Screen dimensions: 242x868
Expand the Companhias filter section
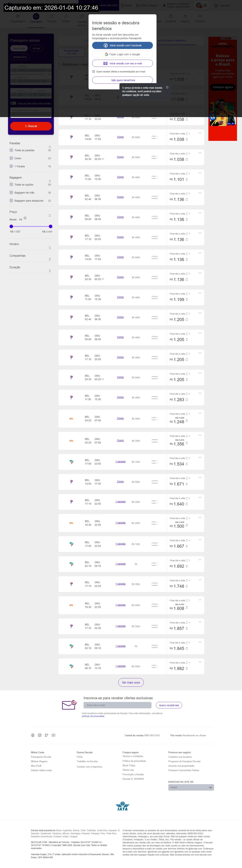pyautogui.click(x=50, y=259)
